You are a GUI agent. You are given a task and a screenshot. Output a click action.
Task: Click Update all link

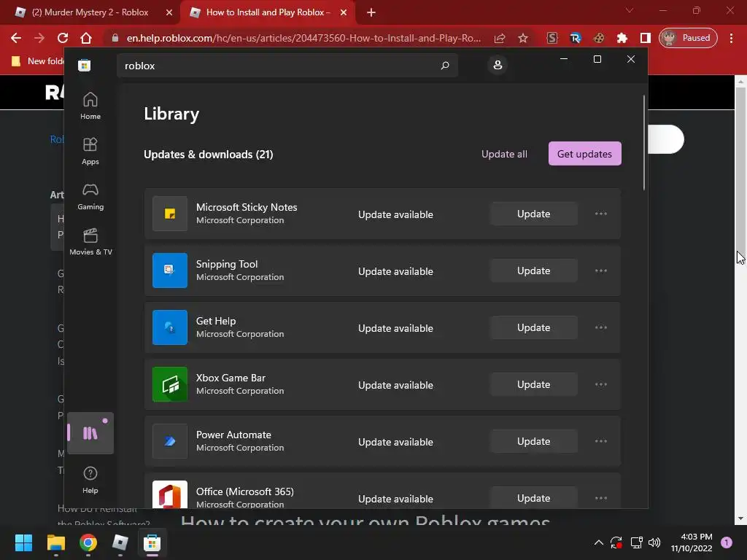click(504, 154)
